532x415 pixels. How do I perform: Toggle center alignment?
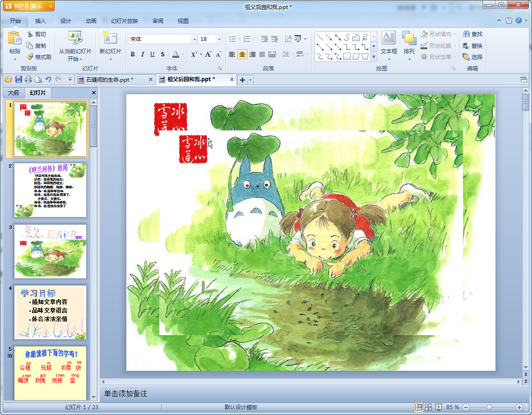click(x=242, y=54)
